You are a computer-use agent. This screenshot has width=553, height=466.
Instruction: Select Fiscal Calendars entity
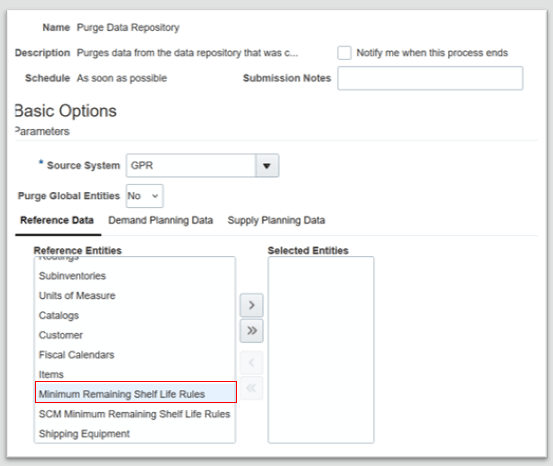(x=135, y=355)
